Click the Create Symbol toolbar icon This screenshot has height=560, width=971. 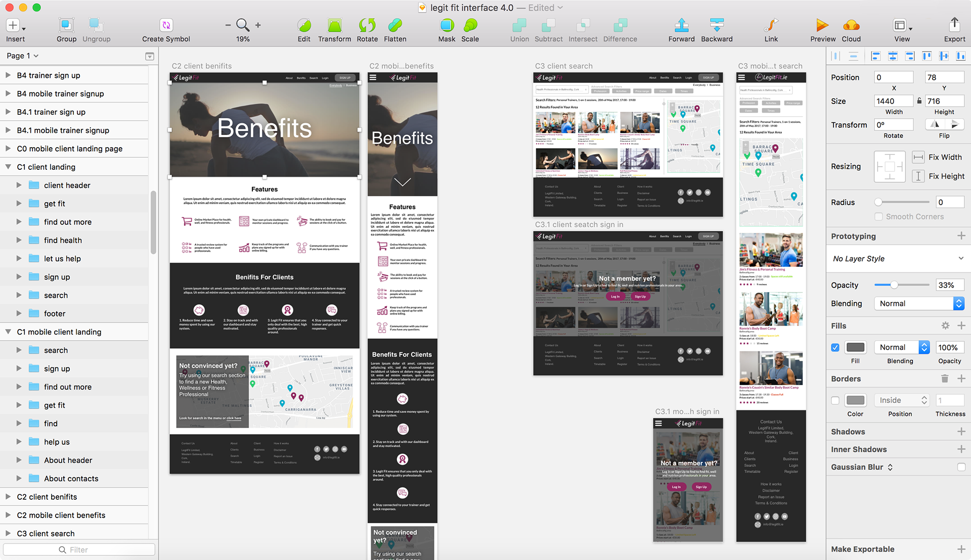click(166, 25)
